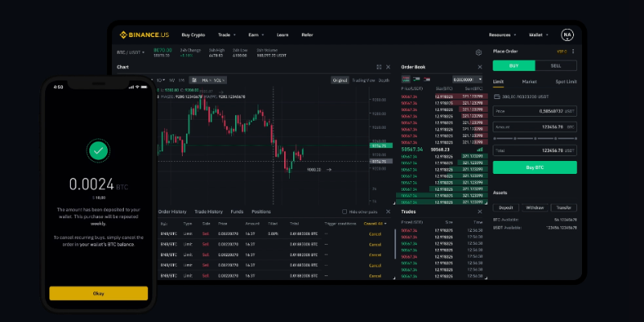Open the layout settings hexagon gear
Screen dimensions: 644x322
pyautogui.click(x=478, y=52)
